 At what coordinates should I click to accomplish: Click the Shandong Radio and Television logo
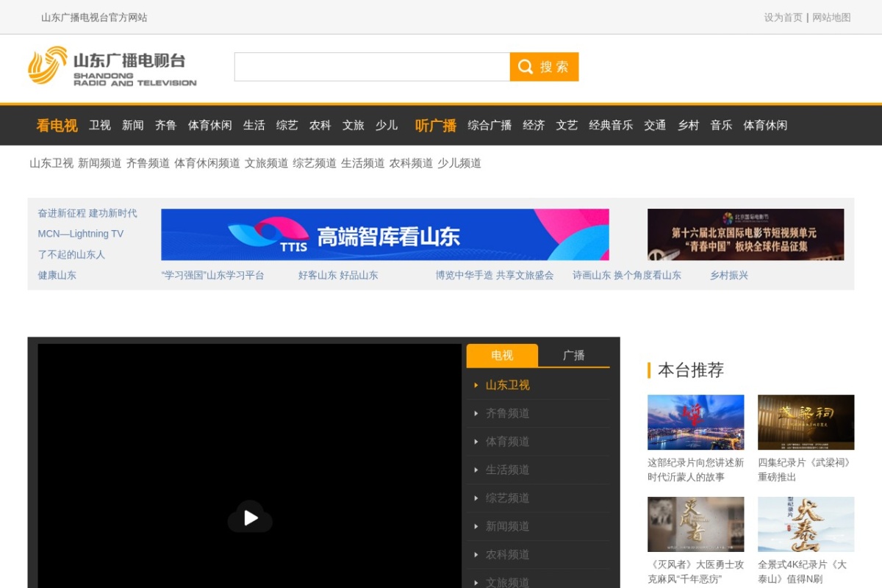(x=112, y=67)
